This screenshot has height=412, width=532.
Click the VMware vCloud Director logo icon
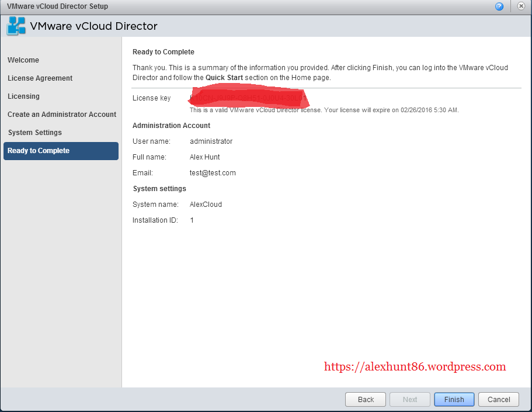pyautogui.click(x=16, y=26)
